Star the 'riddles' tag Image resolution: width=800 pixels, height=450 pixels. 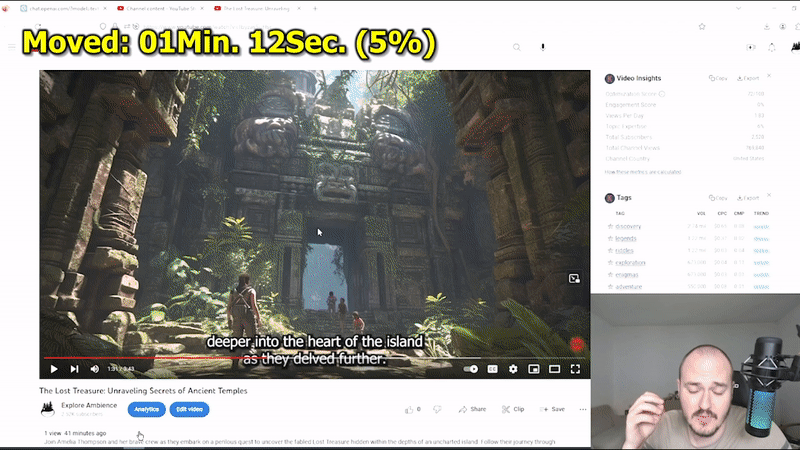click(x=610, y=251)
